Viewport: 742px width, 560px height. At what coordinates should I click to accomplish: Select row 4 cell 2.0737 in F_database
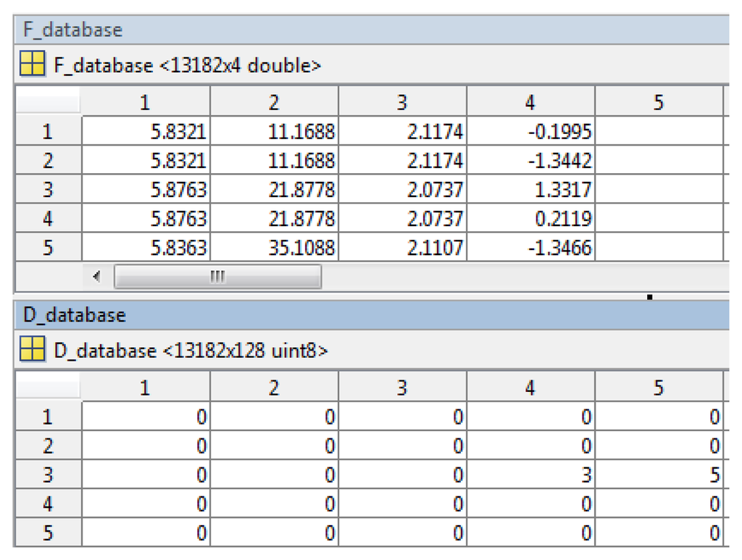click(x=402, y=218)
